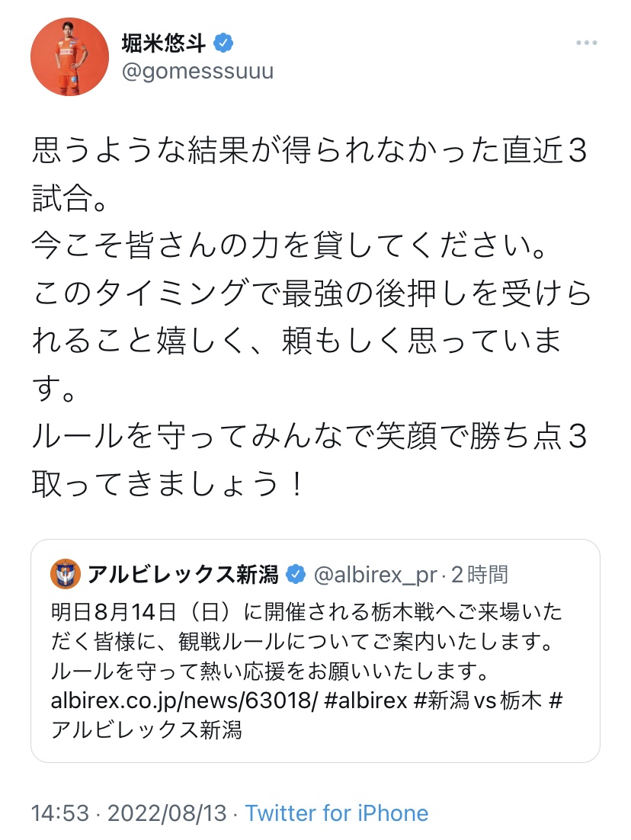631x840 pixels.
Task: Select the #アルビレックス新潟 hashtag
Action: point(147,729)
